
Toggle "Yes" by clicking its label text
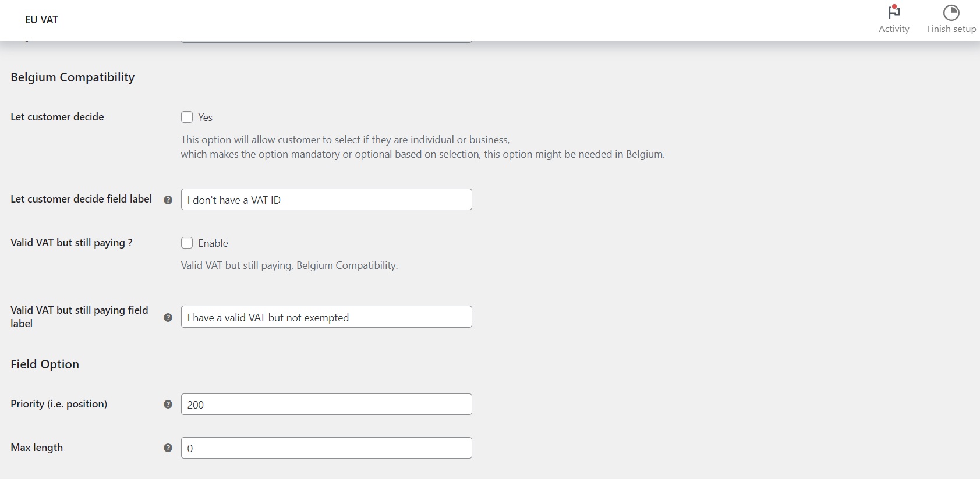(x=205, y=117)
